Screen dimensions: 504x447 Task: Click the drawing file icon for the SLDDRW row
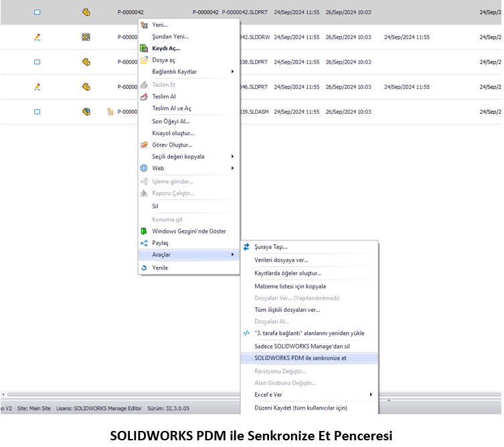tap(86, 37)
